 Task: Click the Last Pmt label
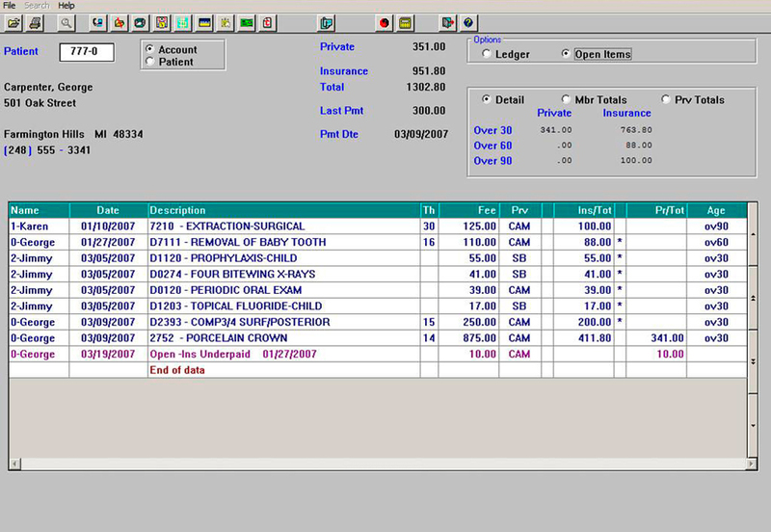342,111
